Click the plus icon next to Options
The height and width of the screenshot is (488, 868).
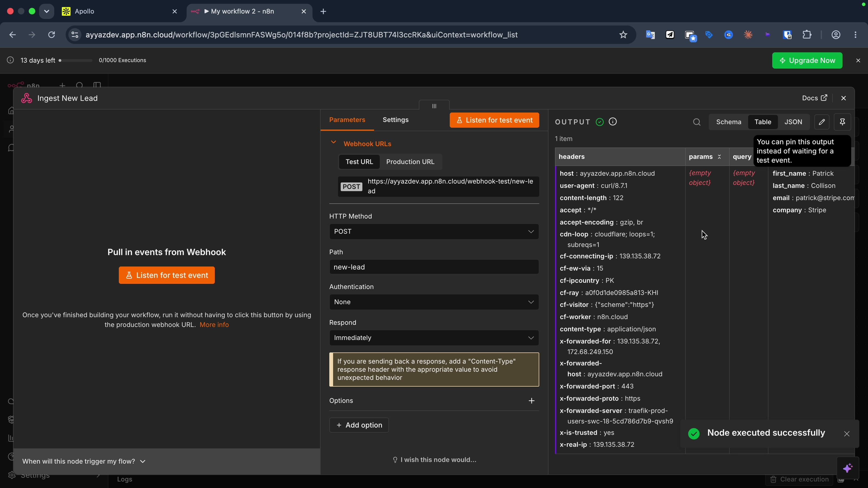(x=531, y=401)
